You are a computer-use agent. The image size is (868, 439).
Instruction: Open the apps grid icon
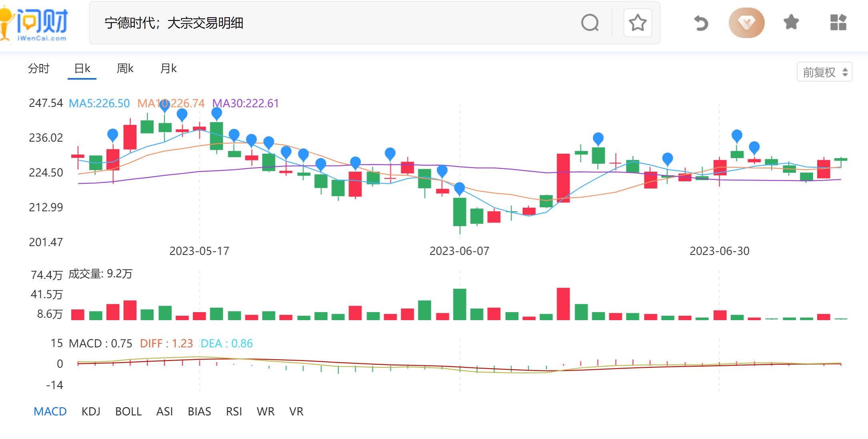click(838, 22)
